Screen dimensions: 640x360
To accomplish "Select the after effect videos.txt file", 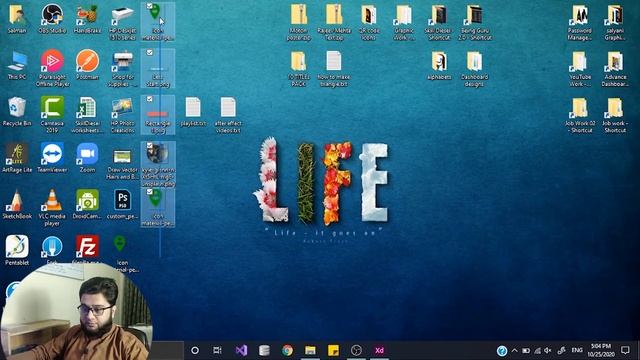I will point(228,115).
